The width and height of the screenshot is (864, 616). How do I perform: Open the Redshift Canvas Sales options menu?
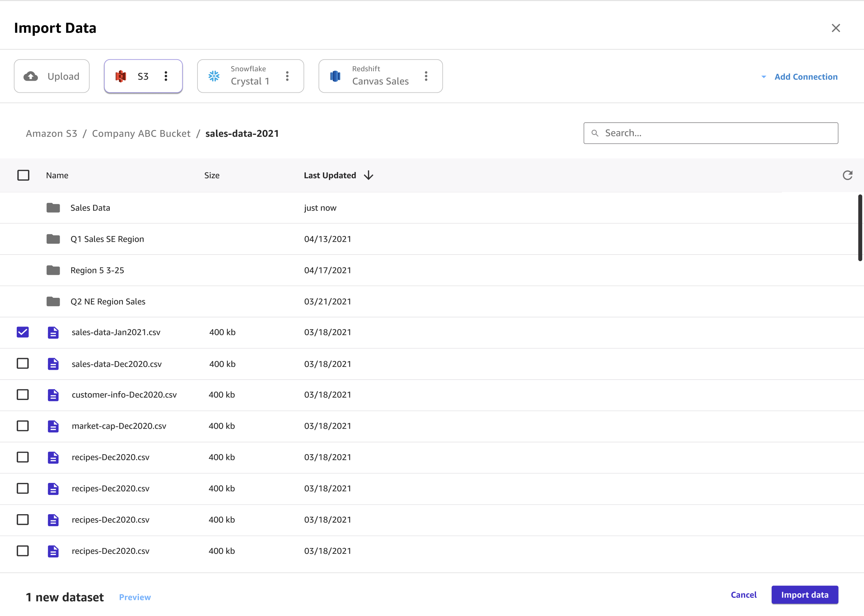tap(426, 76)
